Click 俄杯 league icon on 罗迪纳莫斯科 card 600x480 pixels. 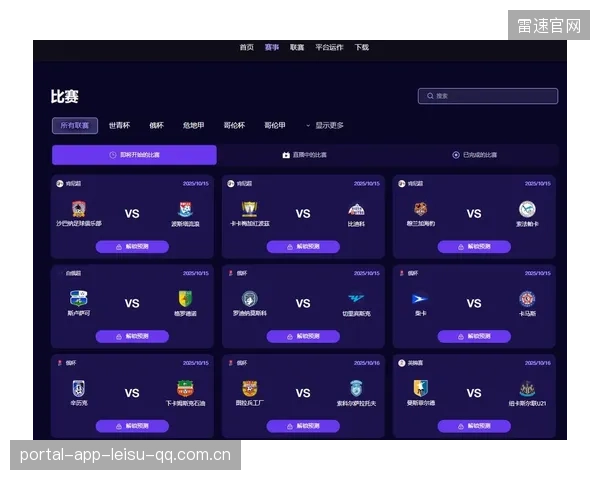click(x=231, y=273)
